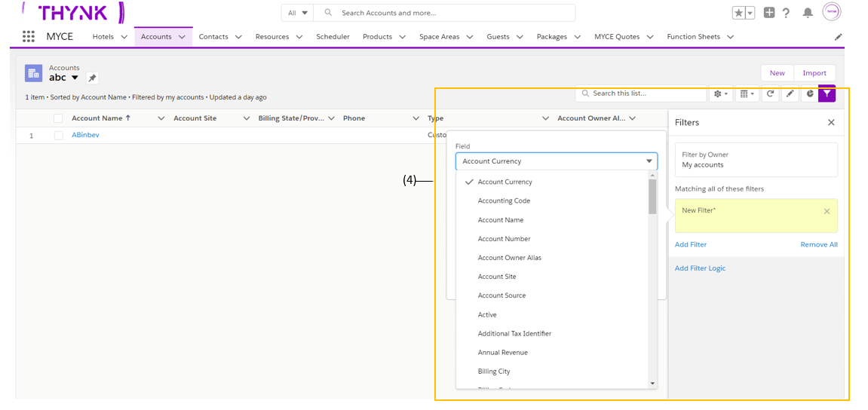
Task: Open the notifications bell
Action: pos(808,13)
